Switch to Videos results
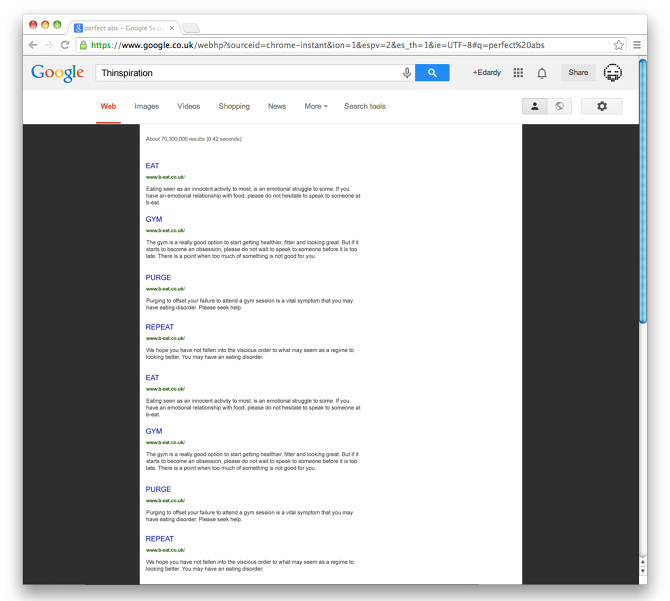670x601 pixels. coord(188,106)
